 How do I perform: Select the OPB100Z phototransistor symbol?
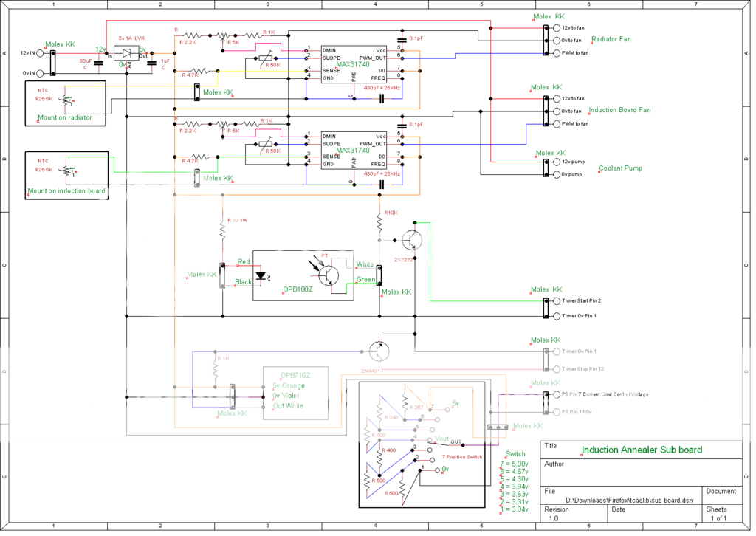327,273
